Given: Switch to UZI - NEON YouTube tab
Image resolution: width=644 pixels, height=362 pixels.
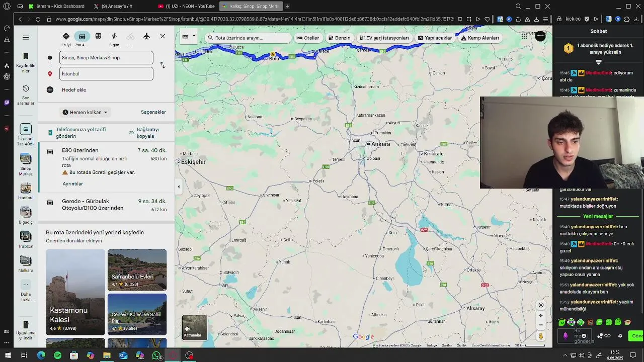Looking at the screenshot, I should click(186, 6).
